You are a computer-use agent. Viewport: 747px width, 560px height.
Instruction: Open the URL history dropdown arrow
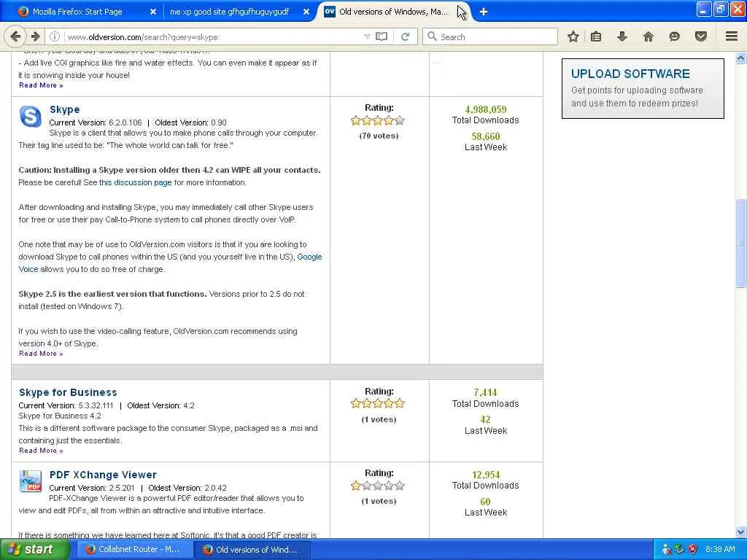367,36
